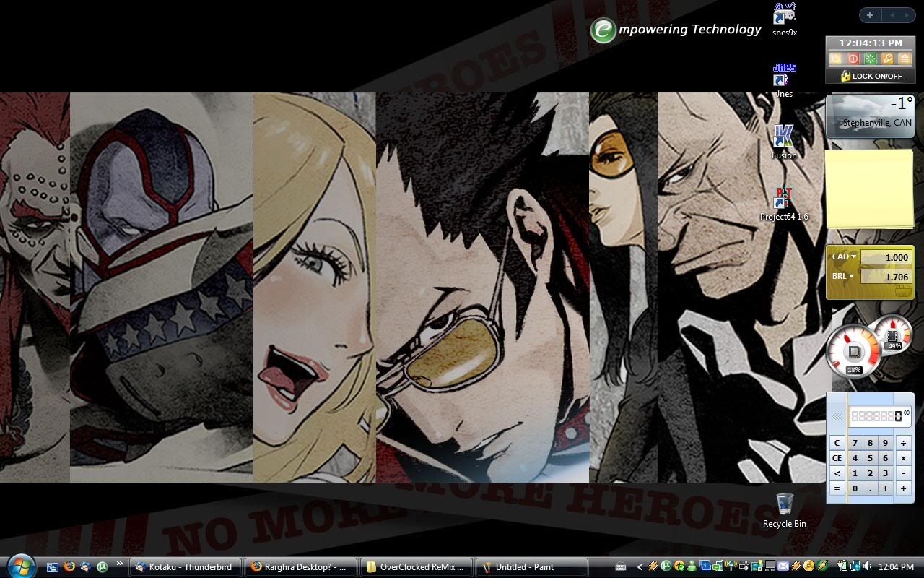Open the snes9x desktop shortcut
Image resolution: width=924 pixels, height=578 pixels.
(784, 20)
